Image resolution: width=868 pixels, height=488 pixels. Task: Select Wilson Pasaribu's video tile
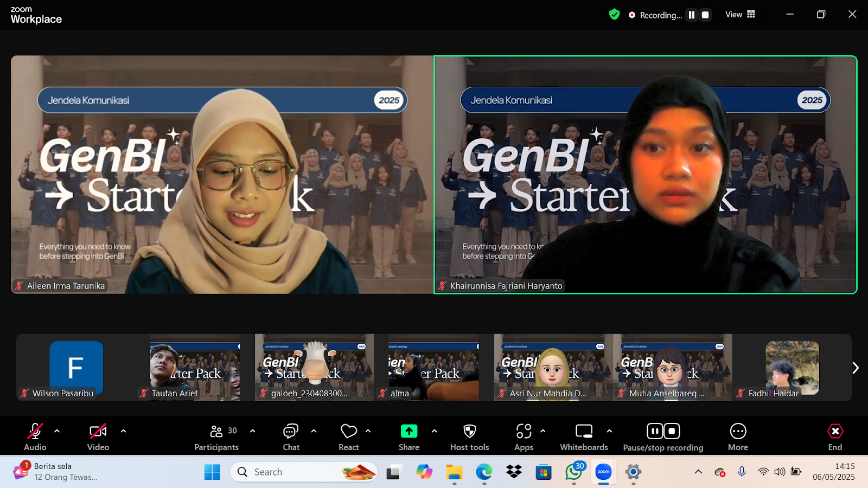point(76,368)
